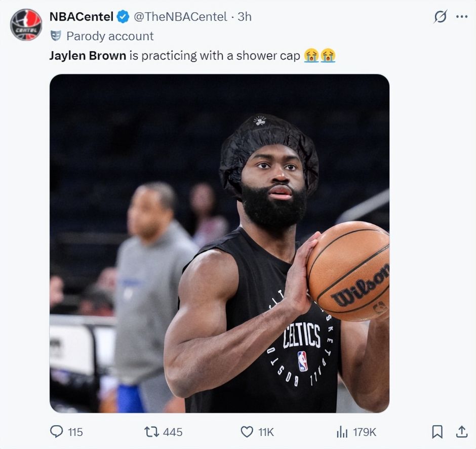Click the 179K views count
The width and height of the screenshot is (476, 449).
click(x=365, y=432)
